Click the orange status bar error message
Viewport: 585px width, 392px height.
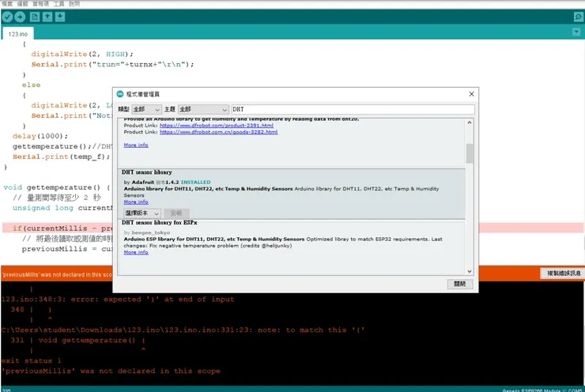click(x=57, y=274)
